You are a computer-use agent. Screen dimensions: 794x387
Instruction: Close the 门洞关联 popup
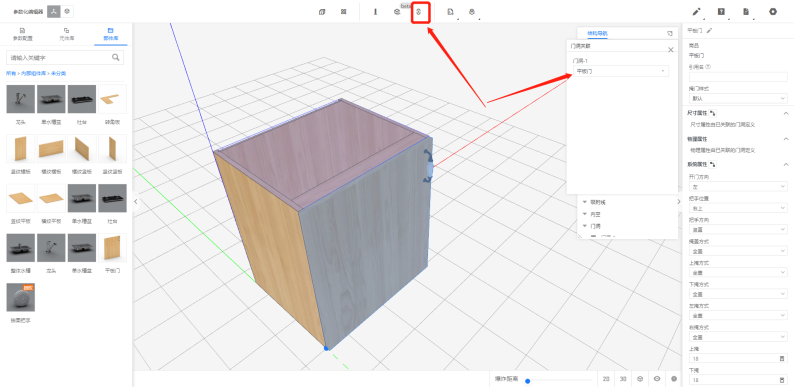(x=670, y=50)
